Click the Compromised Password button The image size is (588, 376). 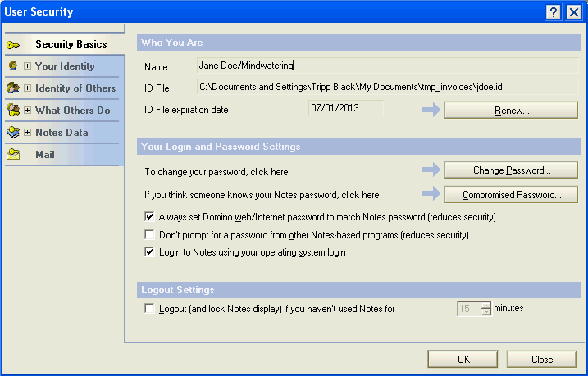(x=511, y=195)
